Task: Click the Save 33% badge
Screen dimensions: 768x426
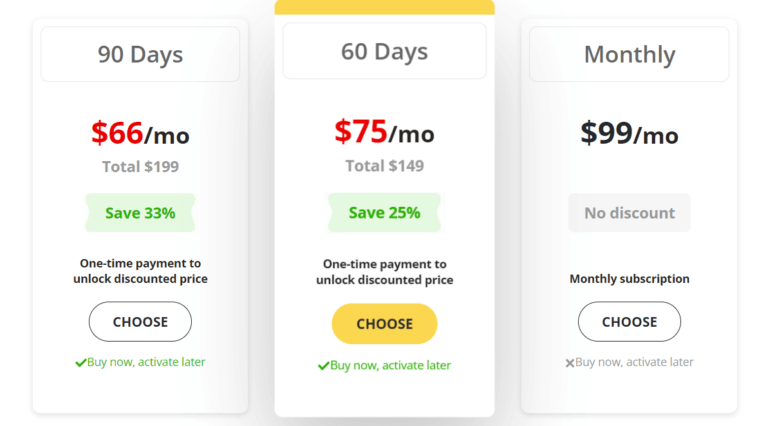Action: point(140,213)
